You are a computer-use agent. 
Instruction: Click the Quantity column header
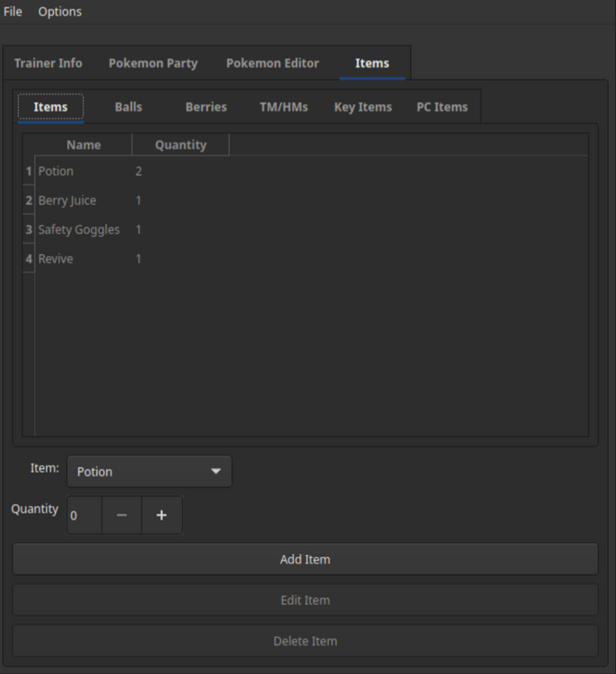pyautogui.click(x=180, y=145)
